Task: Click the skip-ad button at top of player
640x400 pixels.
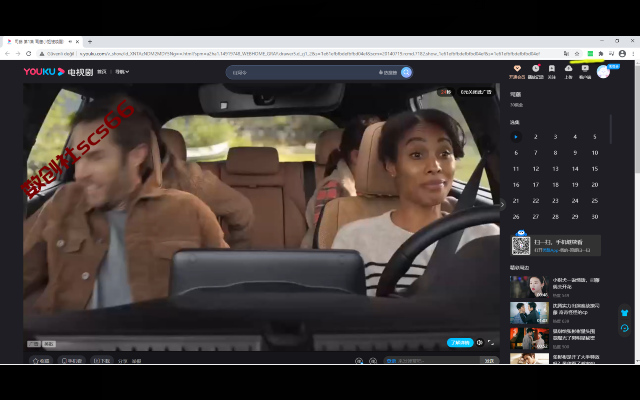Action: 476,92
